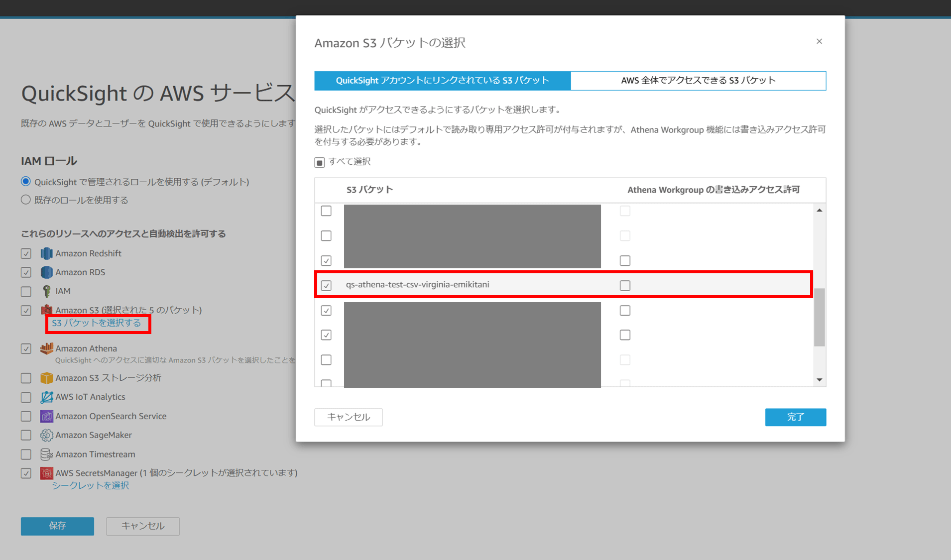Open the S3 バケットを選択する link

click(97, 323)
